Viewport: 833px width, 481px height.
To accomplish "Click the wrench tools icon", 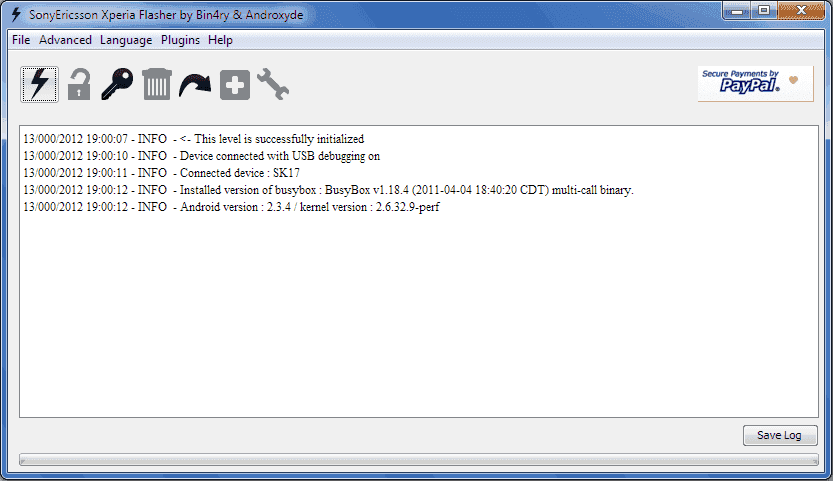I will pos(273,84).
